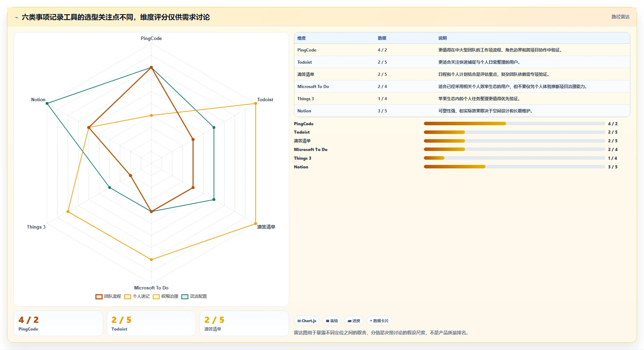Click the yellow data point at 滴答清单 axis
The image size is (644, 350).
click(256, 223)
